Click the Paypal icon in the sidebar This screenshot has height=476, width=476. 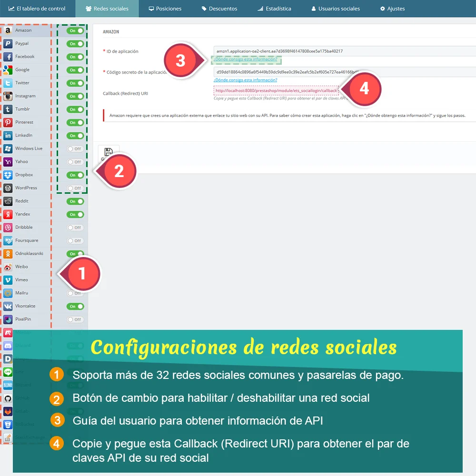pyautogui.click(x=9, y=43)
